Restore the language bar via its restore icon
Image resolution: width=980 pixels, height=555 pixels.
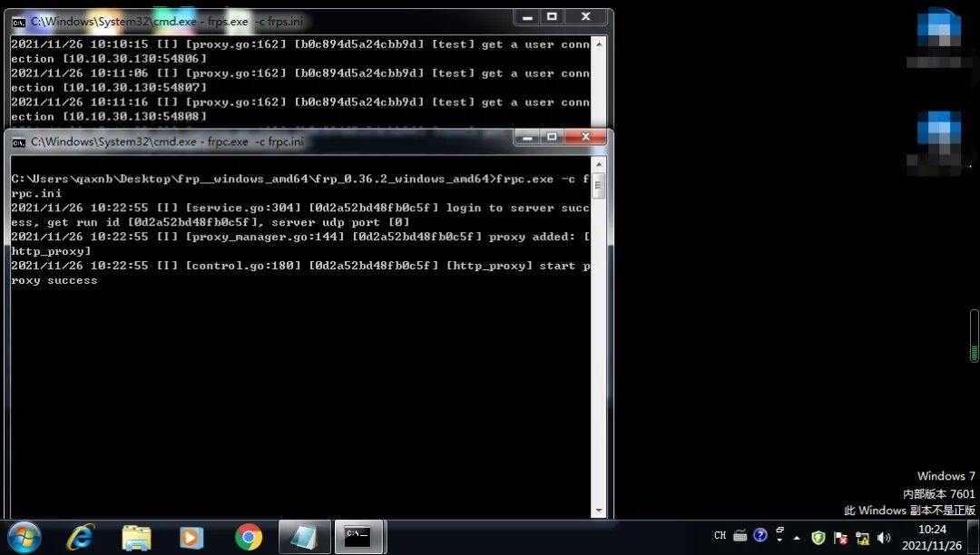pos(779,530)
